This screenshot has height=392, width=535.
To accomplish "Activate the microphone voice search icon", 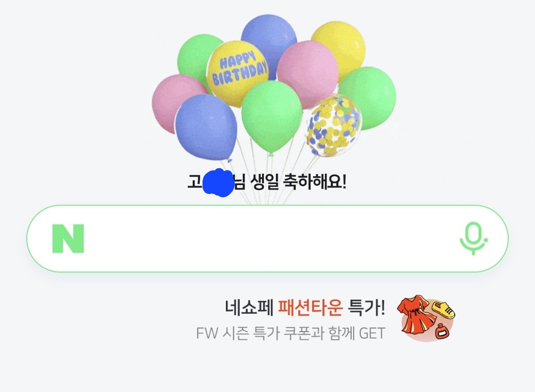I will click(x=473, y=238).
